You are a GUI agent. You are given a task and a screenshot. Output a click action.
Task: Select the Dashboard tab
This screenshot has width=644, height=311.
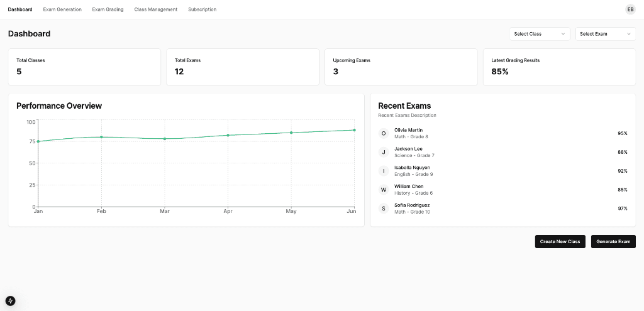click(x=20, y=9)
